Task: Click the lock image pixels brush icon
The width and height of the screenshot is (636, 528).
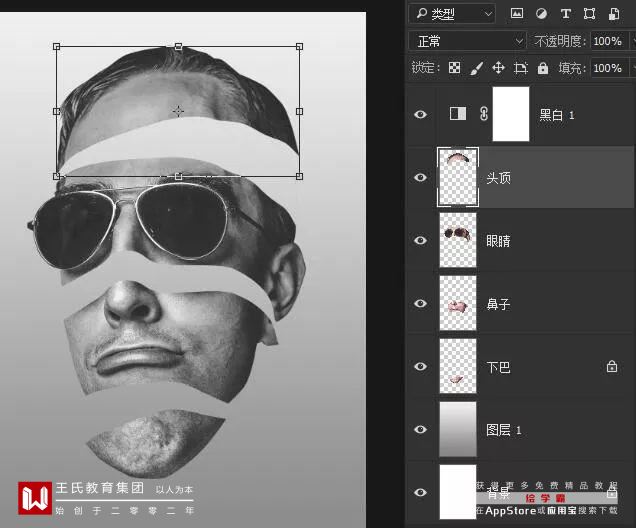Action: point(476,68)
